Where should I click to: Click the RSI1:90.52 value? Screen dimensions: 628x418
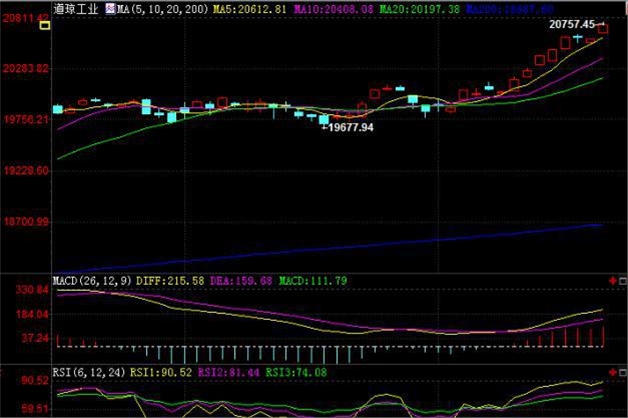(161, 372)
